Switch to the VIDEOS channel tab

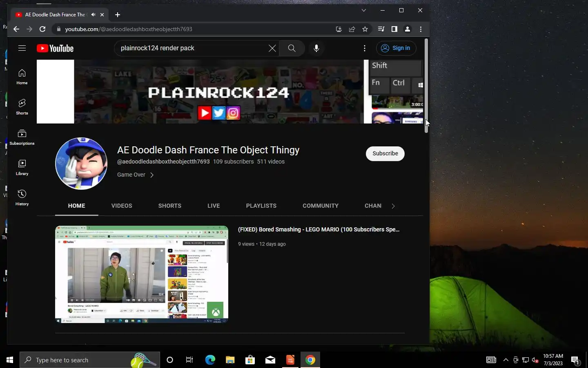pos(122,206)
